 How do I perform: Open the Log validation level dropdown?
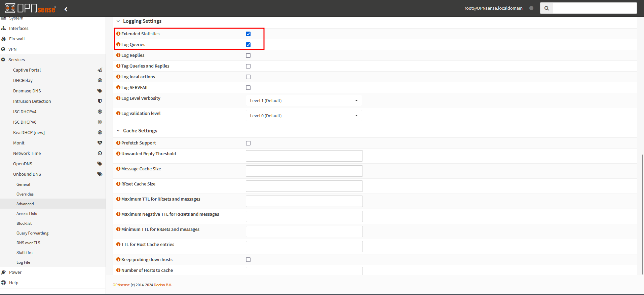[x=304, y=116]
